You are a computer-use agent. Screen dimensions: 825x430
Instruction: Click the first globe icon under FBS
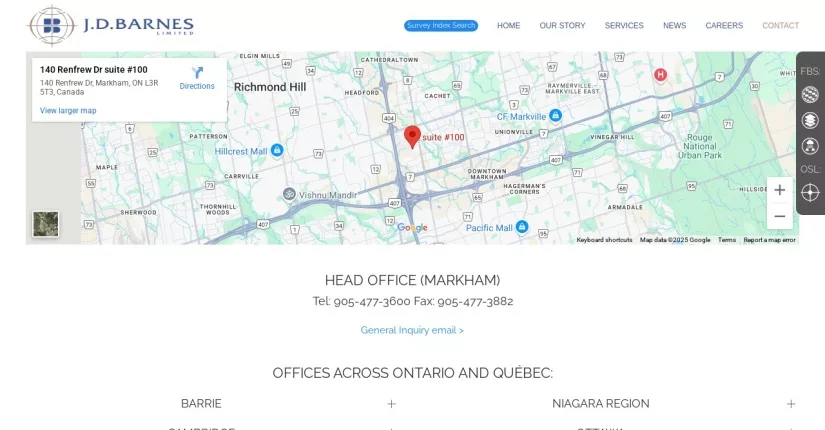[x=810, y=95]
